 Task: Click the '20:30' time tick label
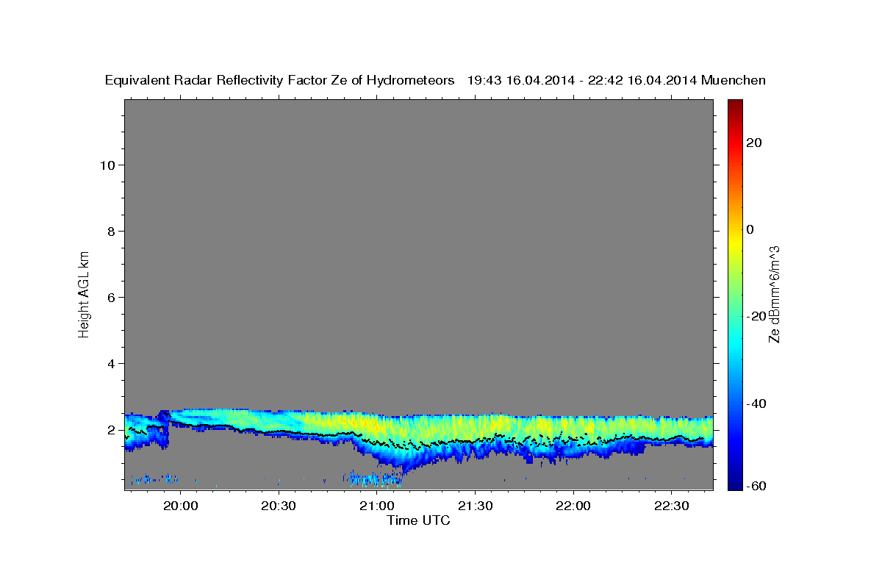(279, 506)
